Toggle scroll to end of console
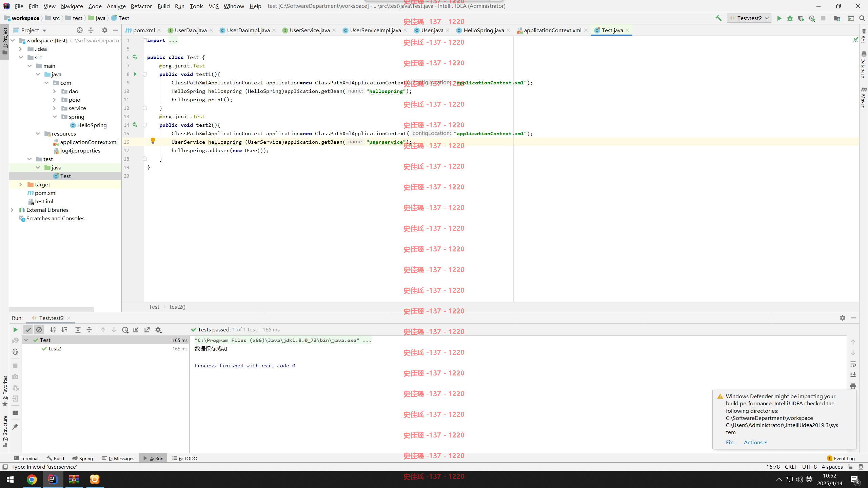This screenshot has height=488, width=868. (x=853, y=375)
